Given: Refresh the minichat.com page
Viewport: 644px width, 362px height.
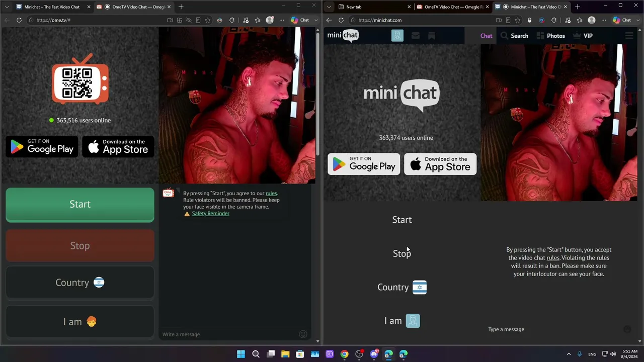Looking at the screenshot, I should [x=341, y=20].
